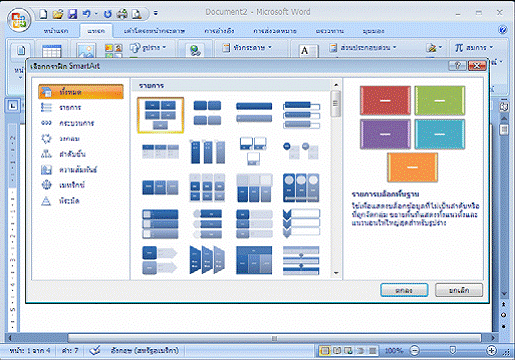The height and width of the screenshot is (360, 515).
Task: Click the Office button orb
Action: 19,19
